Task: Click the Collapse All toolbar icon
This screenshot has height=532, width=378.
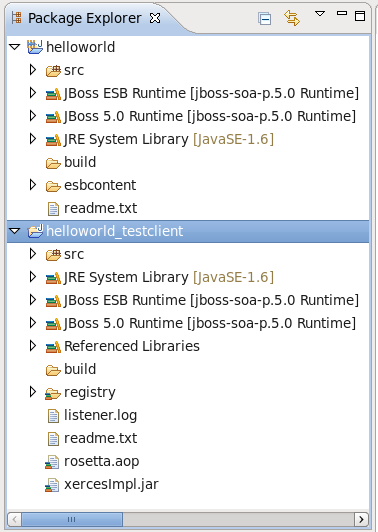Action: [264, 19]
